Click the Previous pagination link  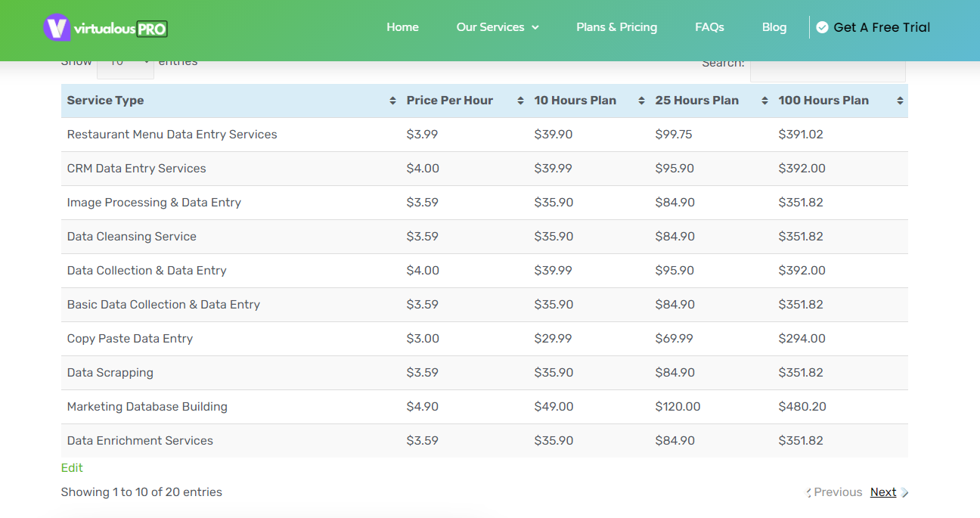(x=838, y=492)
